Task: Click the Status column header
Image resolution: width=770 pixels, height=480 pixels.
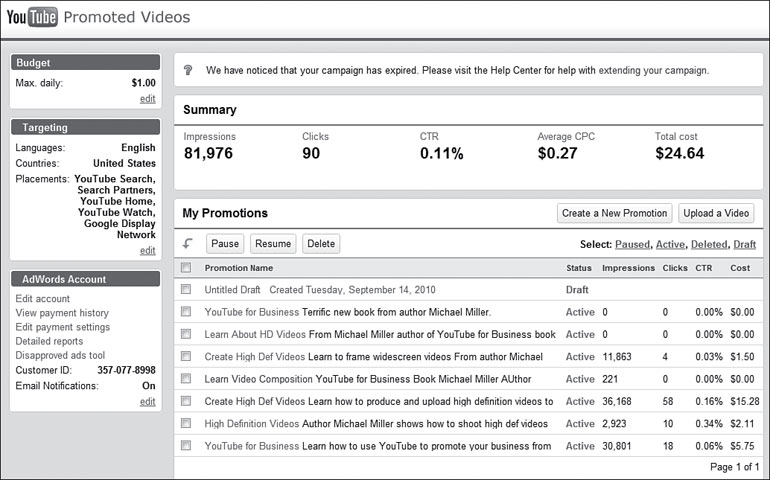Action: coord(578,268)
